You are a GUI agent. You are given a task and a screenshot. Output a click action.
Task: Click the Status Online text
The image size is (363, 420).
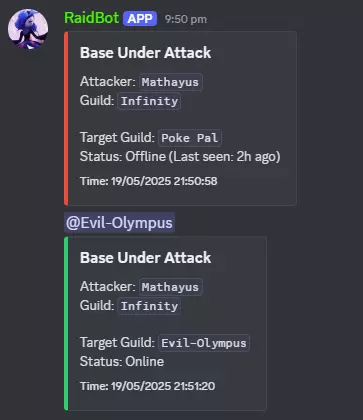coord(122,362)
